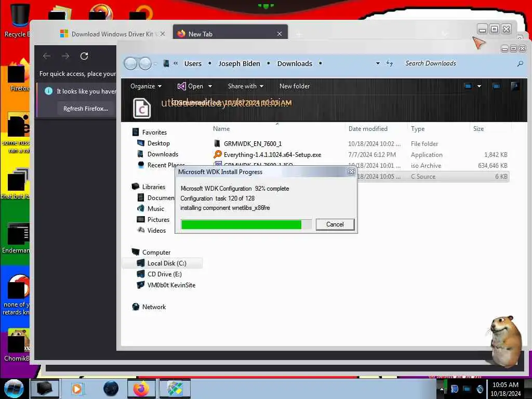
Task: Show hidden tray icons arrow
Action: [x=442, y=389]
